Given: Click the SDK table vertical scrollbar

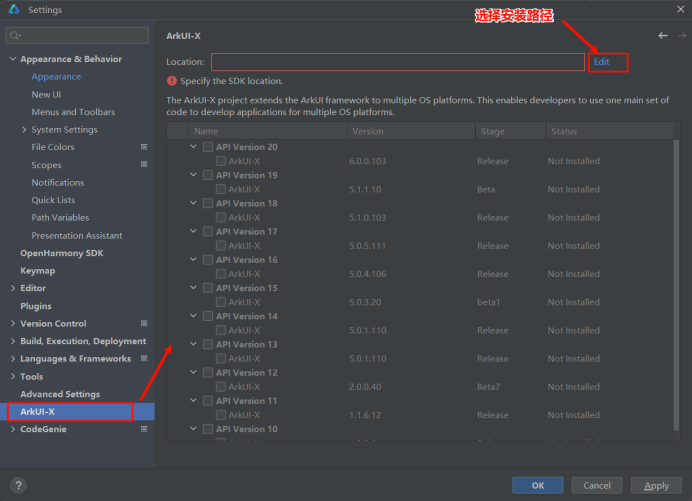Looking at the screenshot, I should [x=676, y=285].
